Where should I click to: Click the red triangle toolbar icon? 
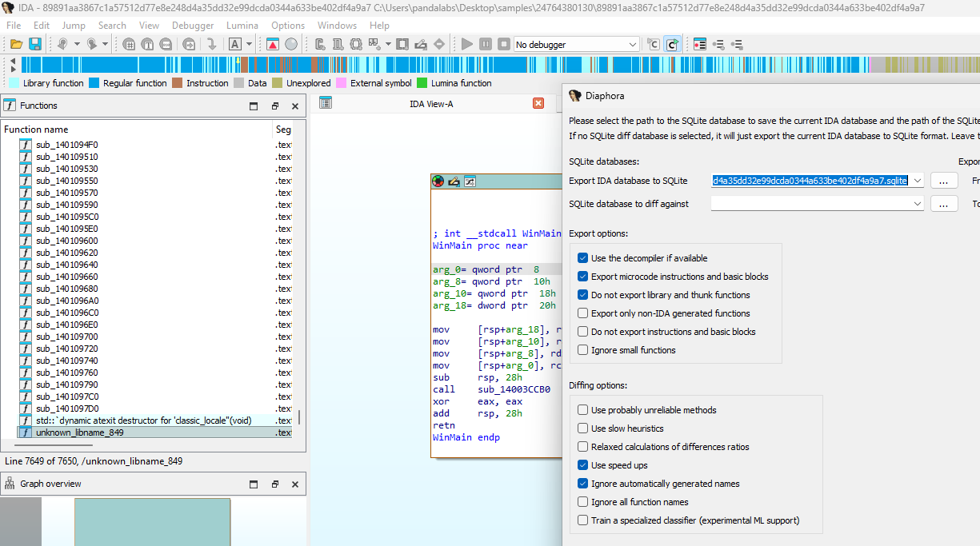tap(273, 44)
